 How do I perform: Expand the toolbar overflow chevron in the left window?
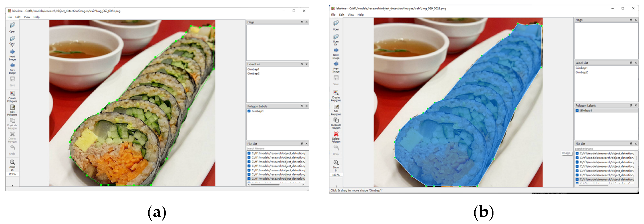pyautogui.click(x=13, y=185)
